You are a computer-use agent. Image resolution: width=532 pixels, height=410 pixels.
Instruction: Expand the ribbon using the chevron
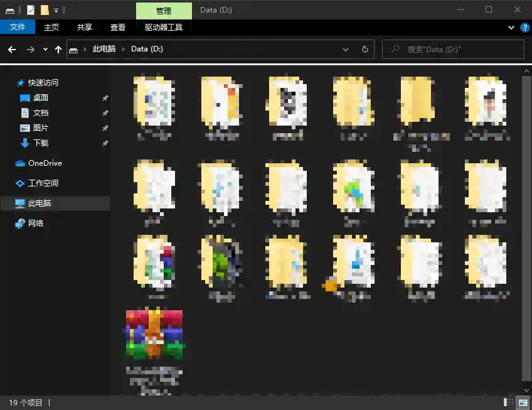pyautogui.click(x=511, y=28)
